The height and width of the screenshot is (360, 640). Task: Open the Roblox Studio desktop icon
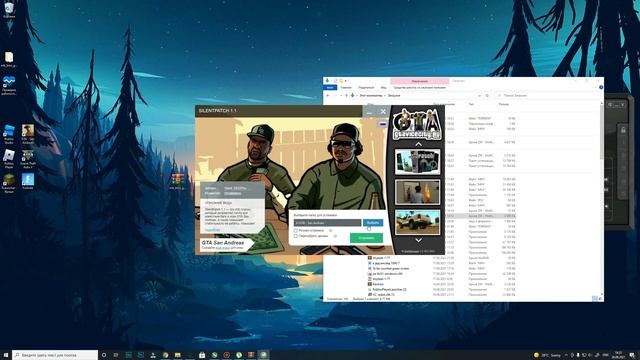point(9,134)
